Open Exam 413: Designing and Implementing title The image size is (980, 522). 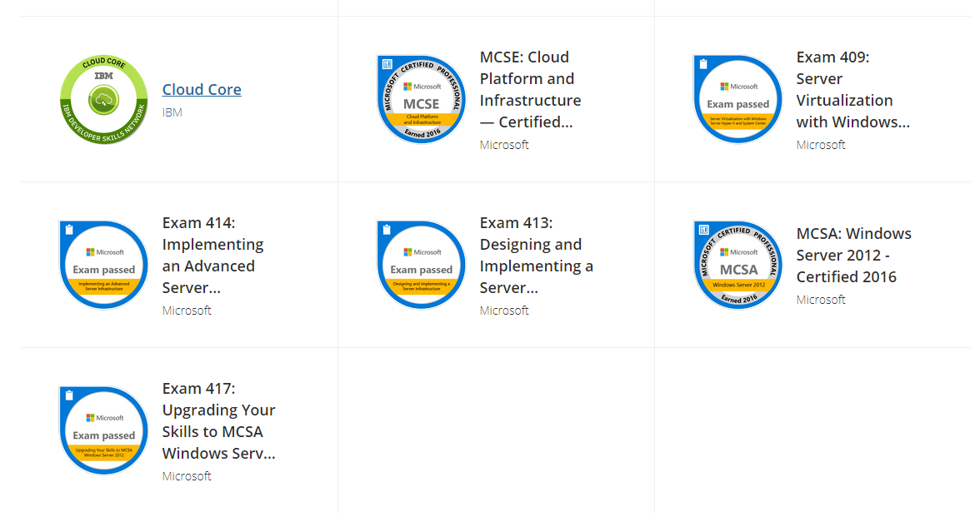[537, 255]
